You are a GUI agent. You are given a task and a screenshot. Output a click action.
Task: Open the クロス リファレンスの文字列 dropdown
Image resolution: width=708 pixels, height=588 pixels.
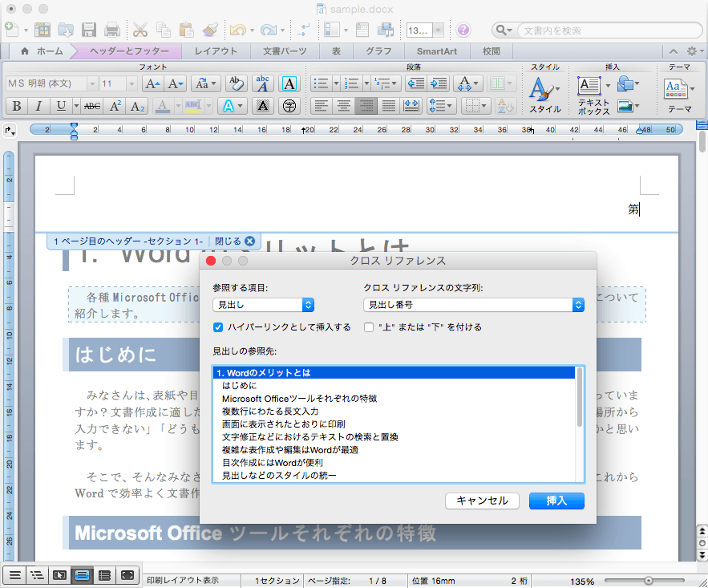click(x=474, y=305)
